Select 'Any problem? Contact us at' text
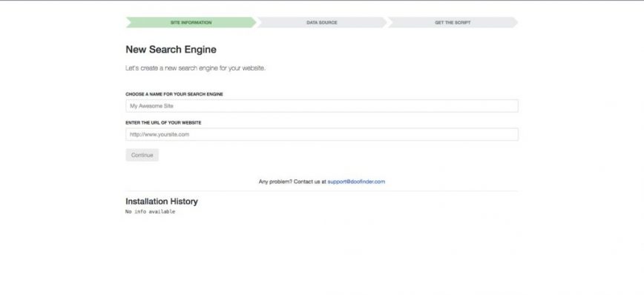644x295 pixels. (x=292, y=182)
